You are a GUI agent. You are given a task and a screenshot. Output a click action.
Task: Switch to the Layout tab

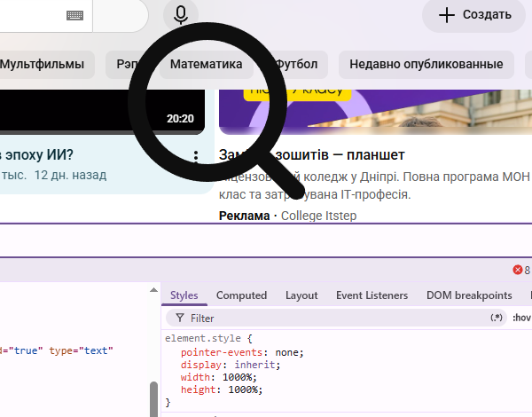click(301, 295)
